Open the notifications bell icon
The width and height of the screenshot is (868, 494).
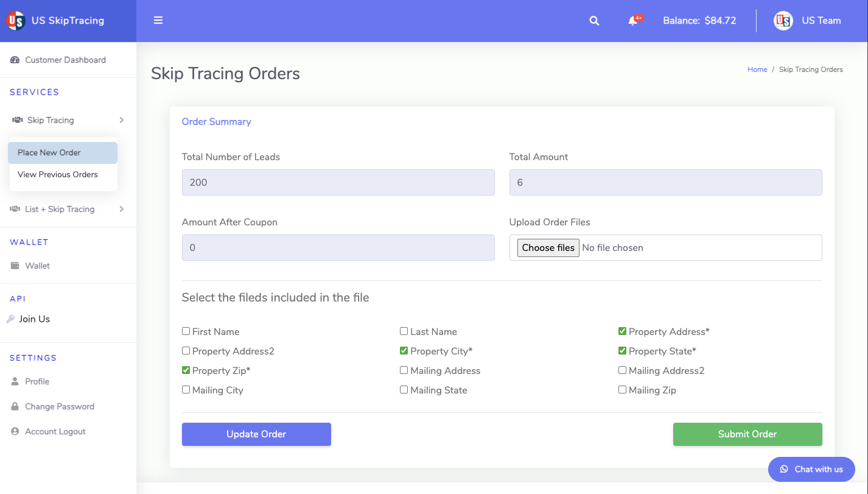tap(633, 21)
